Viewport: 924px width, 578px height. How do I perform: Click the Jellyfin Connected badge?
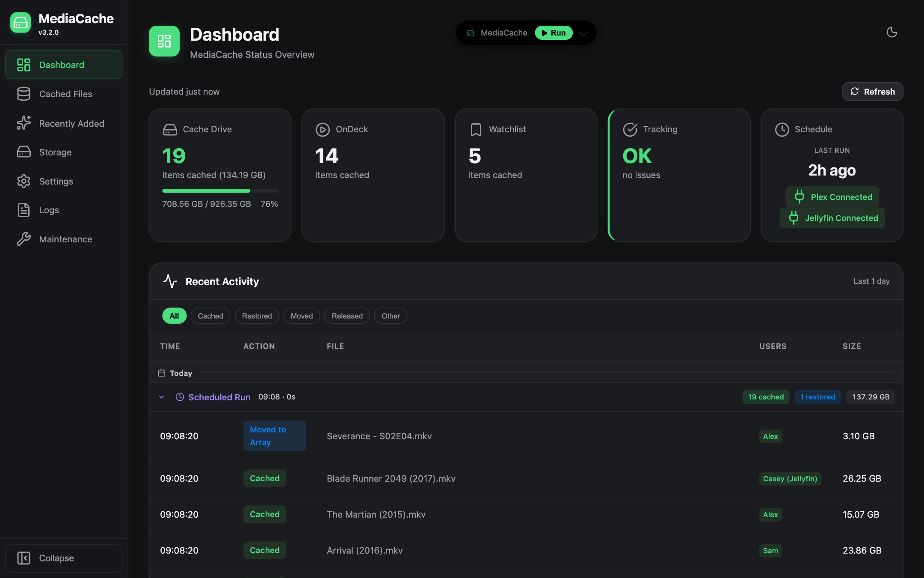click(x=832, y=217)
